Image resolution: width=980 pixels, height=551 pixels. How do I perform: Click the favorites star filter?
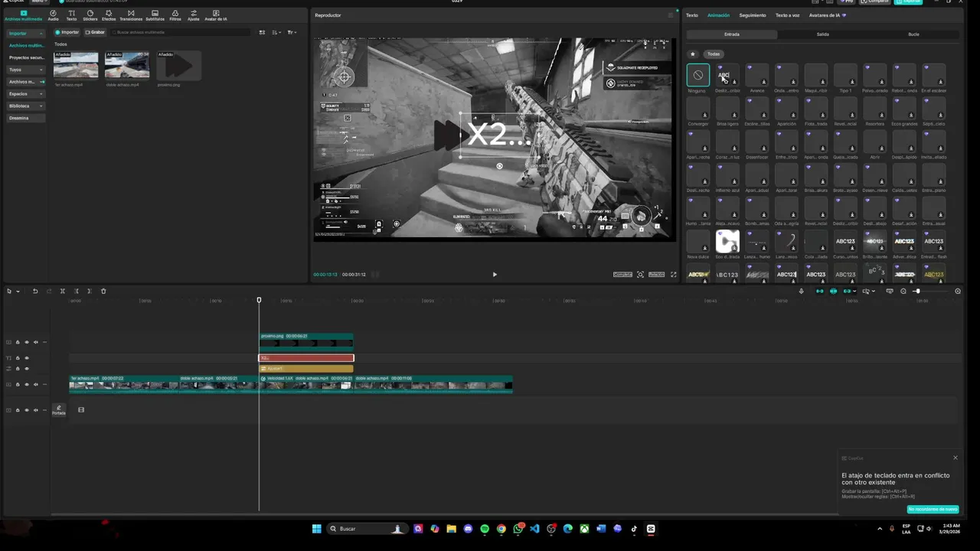693,54
